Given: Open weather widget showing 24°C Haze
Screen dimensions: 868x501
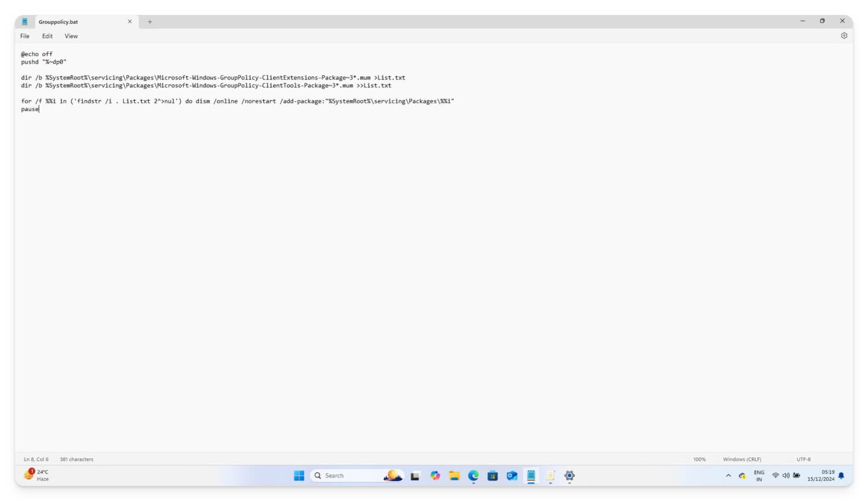Looking at the screenshot, I should click(x=36, y=475).
